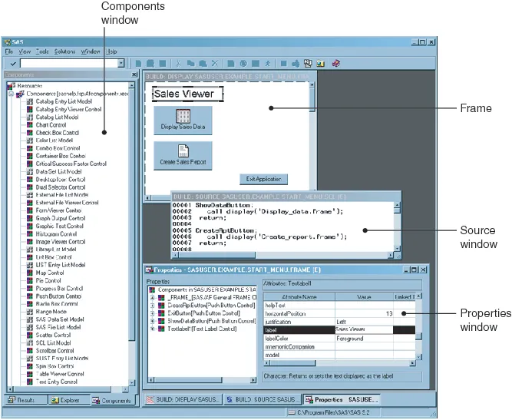Click the Delete X toolbar icon

click(214, 64)
